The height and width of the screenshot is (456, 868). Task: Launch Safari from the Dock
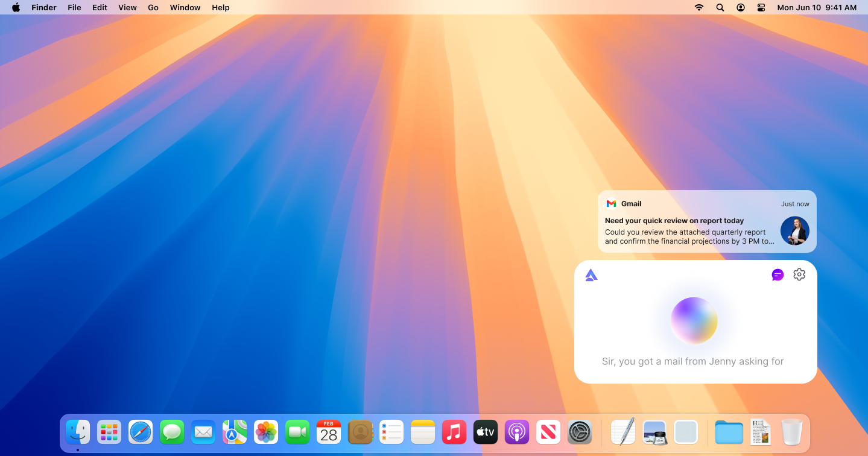141,432
